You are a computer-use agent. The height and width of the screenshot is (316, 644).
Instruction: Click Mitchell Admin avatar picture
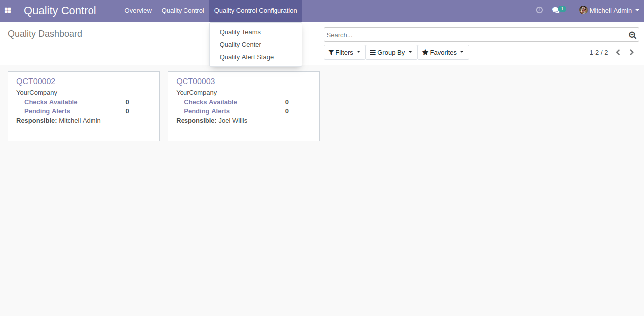(x=583, y=10)
